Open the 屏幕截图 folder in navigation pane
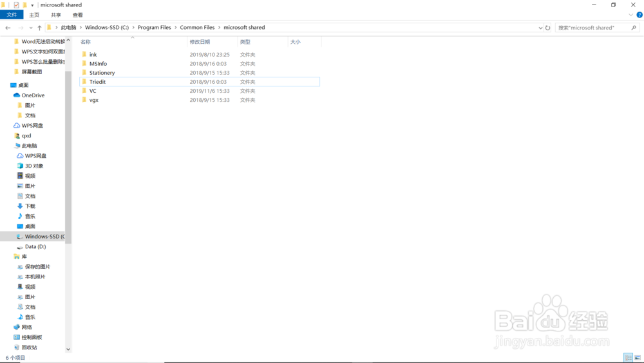The height and width of the screenshot is (363, 644). coord(32,72)
